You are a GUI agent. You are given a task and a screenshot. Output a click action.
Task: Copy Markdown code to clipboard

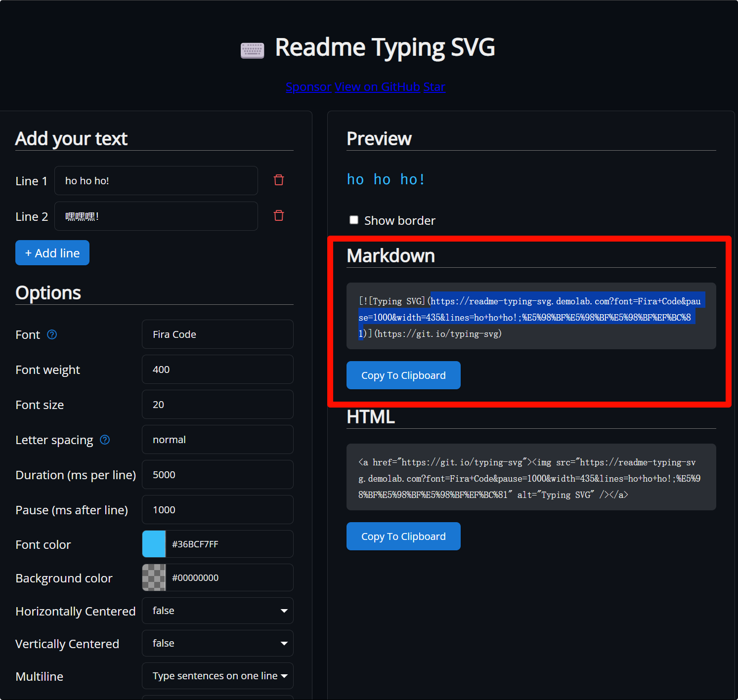point(403,375)
